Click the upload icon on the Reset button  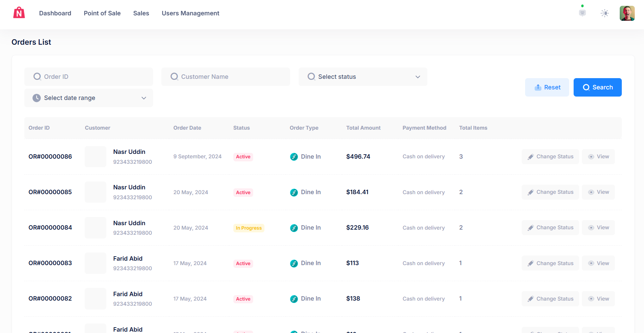pos(538,87)
